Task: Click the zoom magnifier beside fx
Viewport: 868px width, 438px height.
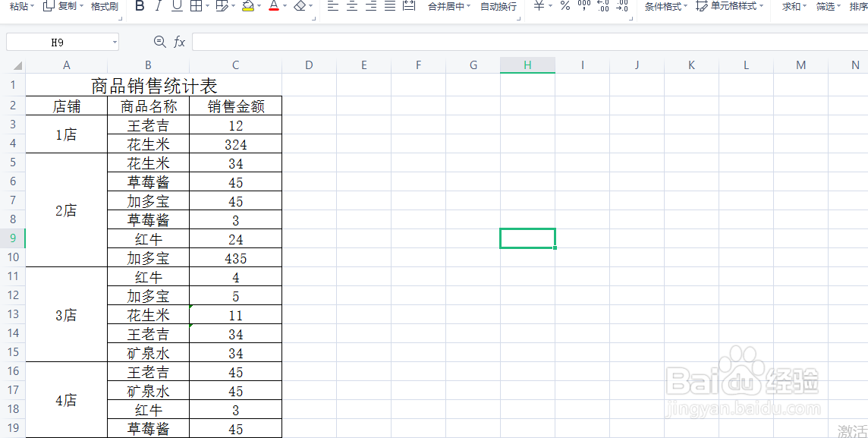Action: [160, 42]
